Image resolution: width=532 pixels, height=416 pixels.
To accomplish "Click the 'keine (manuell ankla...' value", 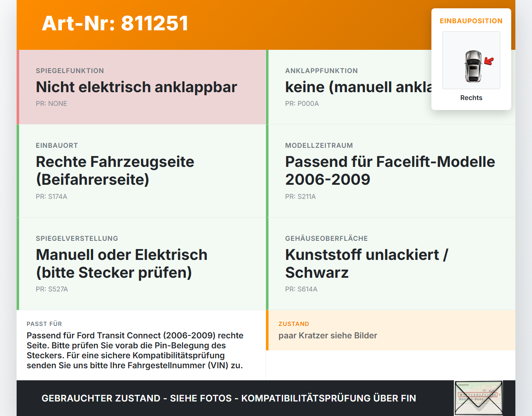I will (358, 87).
